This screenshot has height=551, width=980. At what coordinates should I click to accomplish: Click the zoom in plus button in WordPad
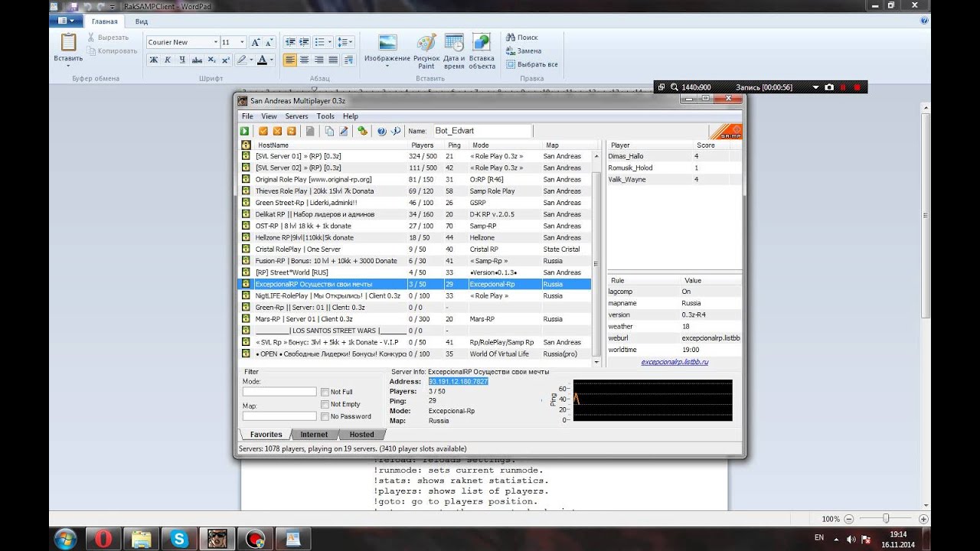click(923, 519)
